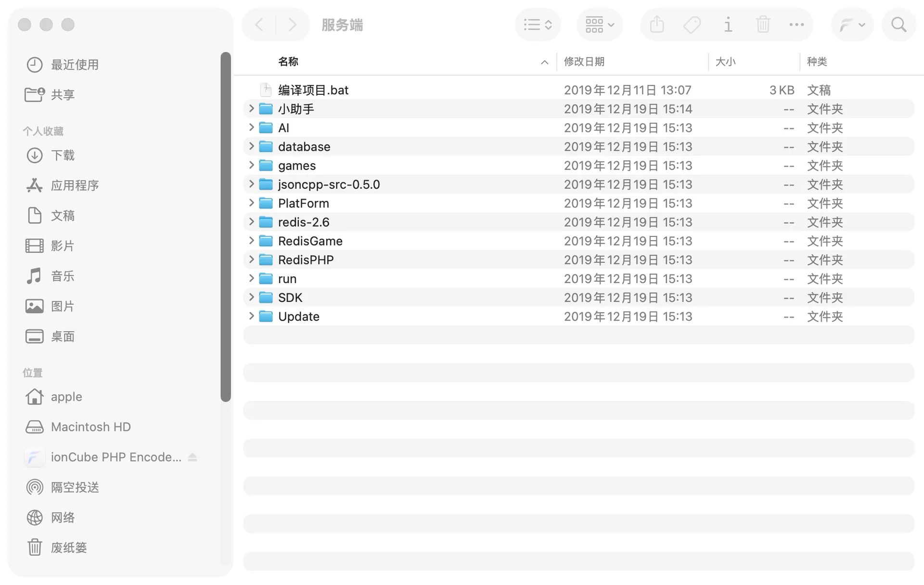Open 隔空投送 in the sidebar
Viewport: 924px width, 585px height.
63,488
